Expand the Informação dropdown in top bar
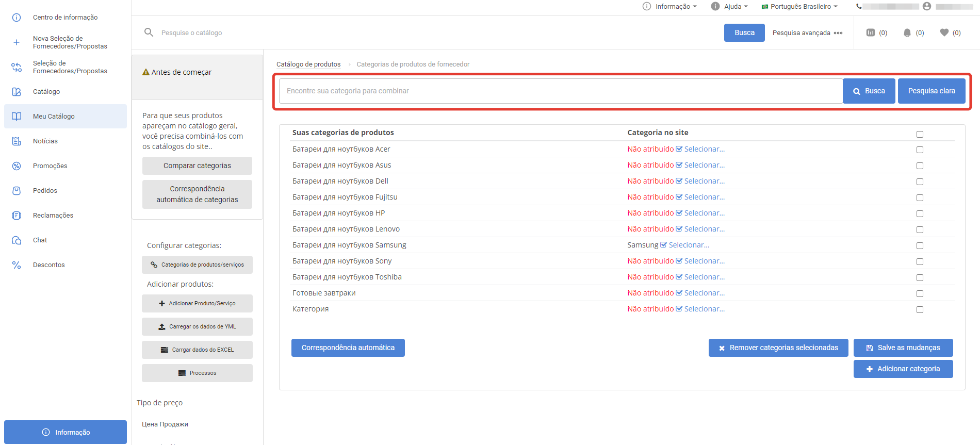980x445 pixels. [x=669, y=6]
